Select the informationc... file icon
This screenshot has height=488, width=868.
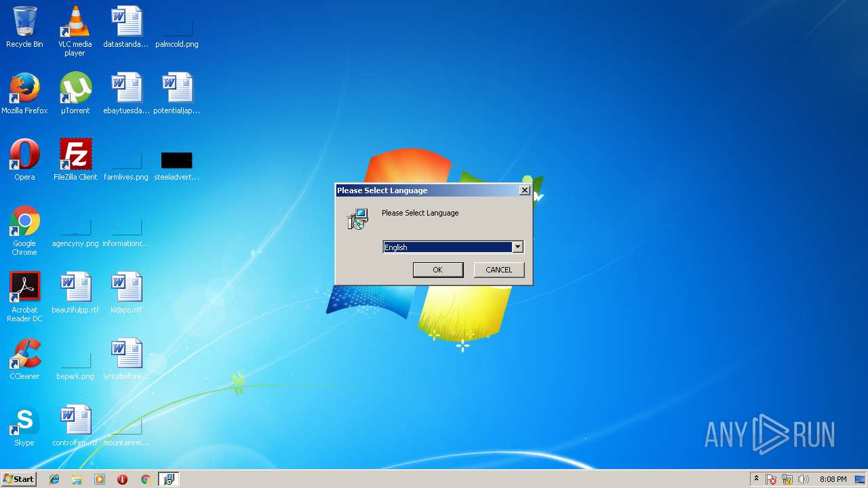126,232
